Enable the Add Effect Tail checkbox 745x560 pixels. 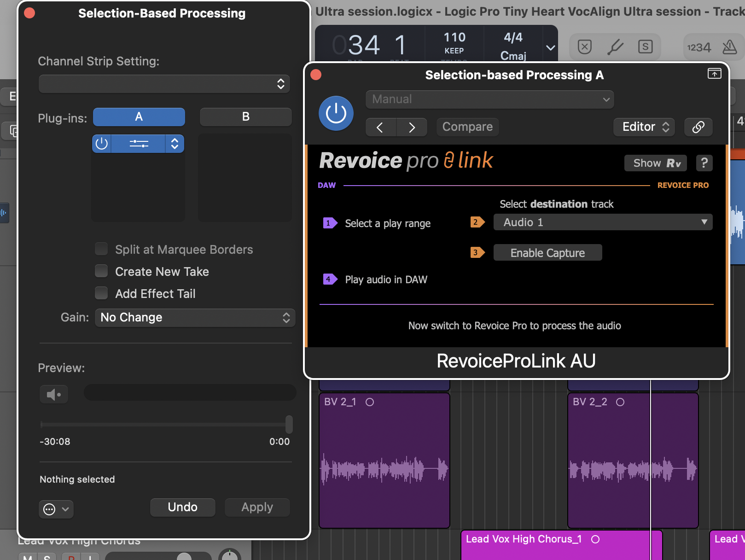click(101, 293)
